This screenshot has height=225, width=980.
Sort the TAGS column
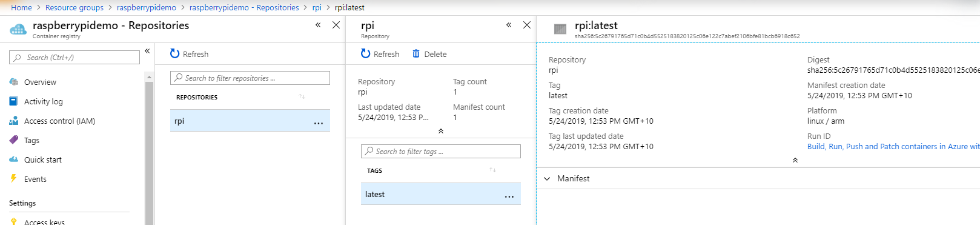point(492,170)
